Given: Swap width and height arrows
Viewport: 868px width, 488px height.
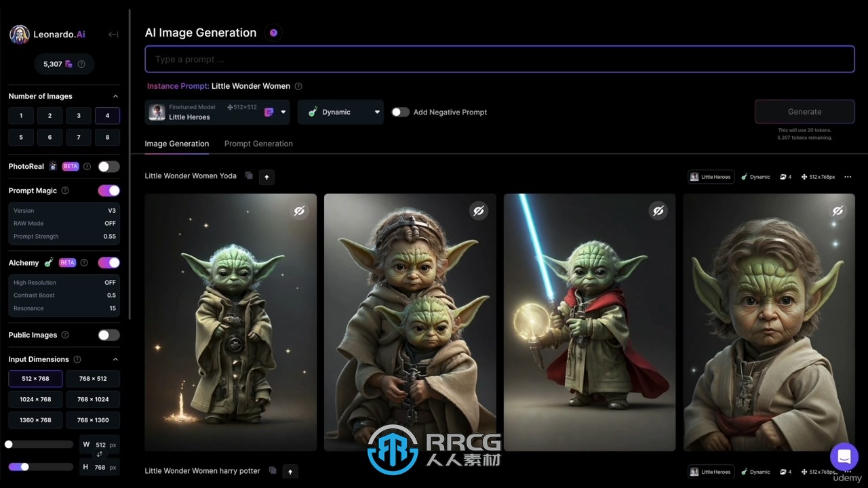Looking at the screenshot, I should point(100,454).
